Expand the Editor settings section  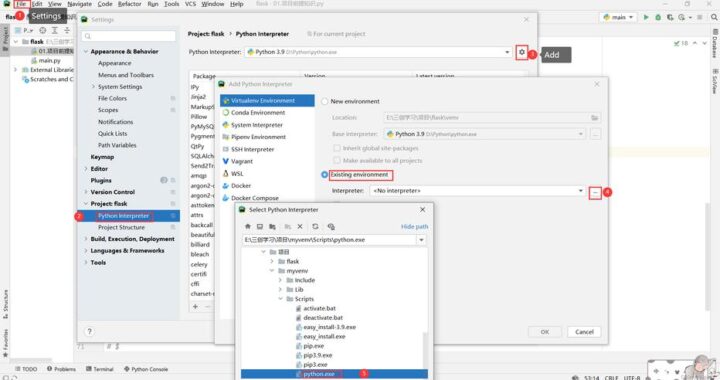[86, 169]
